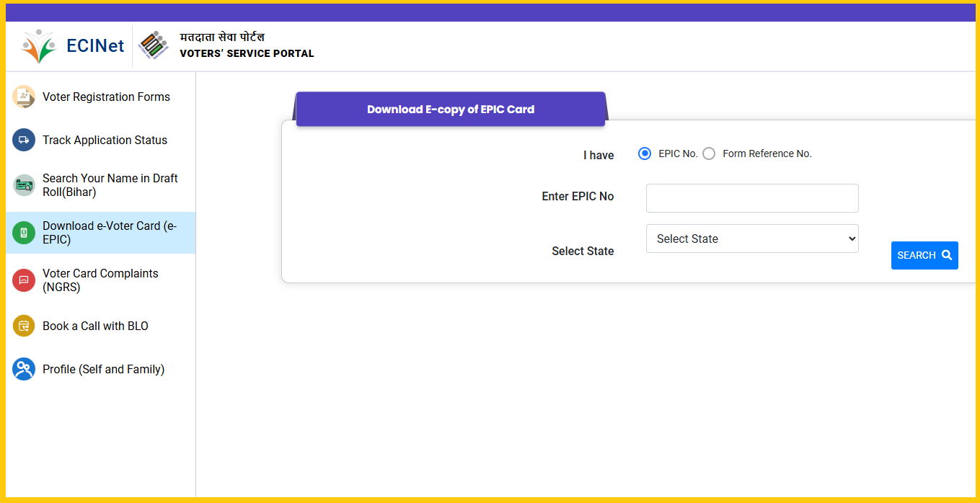
Task: Open the Select State dropdown
Action: (752, 239)
